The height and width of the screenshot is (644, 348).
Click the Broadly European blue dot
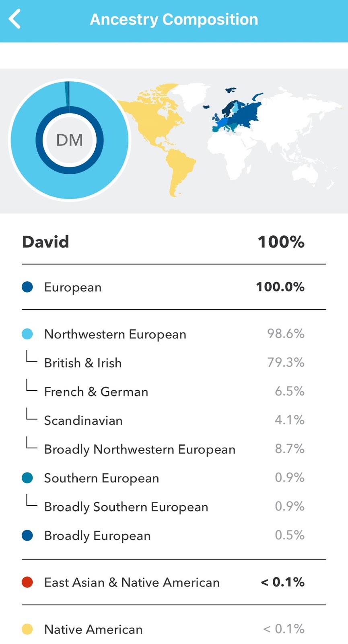tap(27, 535)
